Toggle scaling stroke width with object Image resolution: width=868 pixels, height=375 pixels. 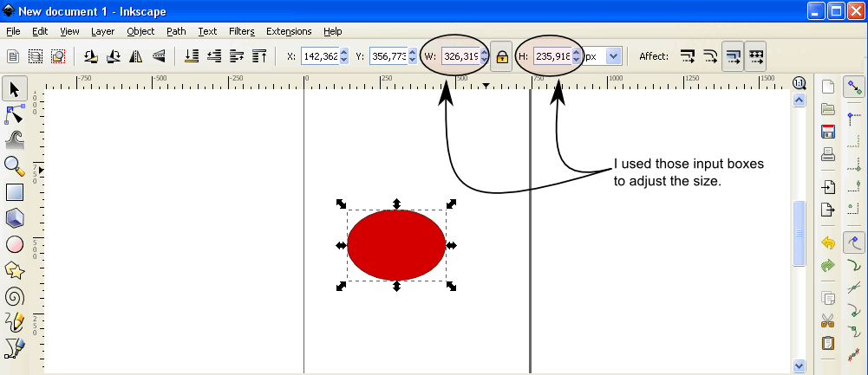[688, 56]
